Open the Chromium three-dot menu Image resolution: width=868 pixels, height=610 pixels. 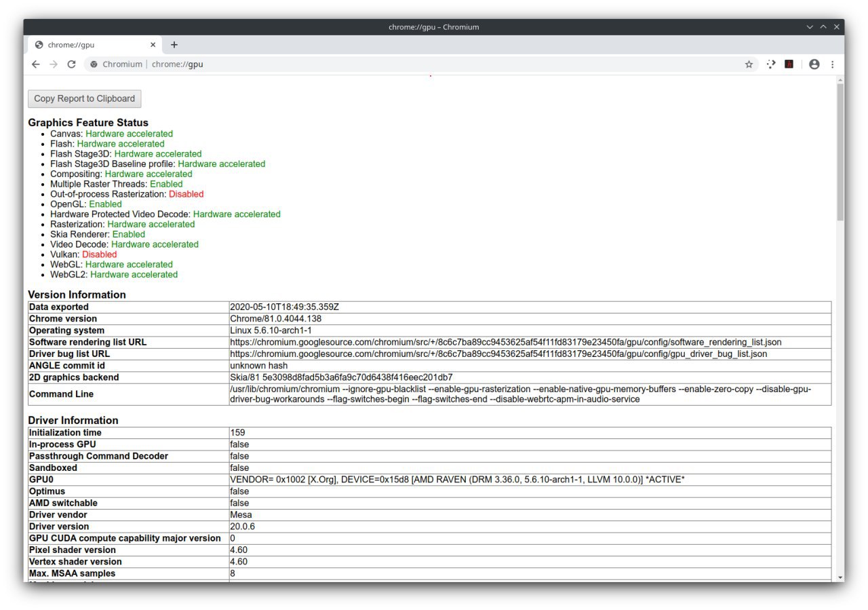(x=832, y=64)
